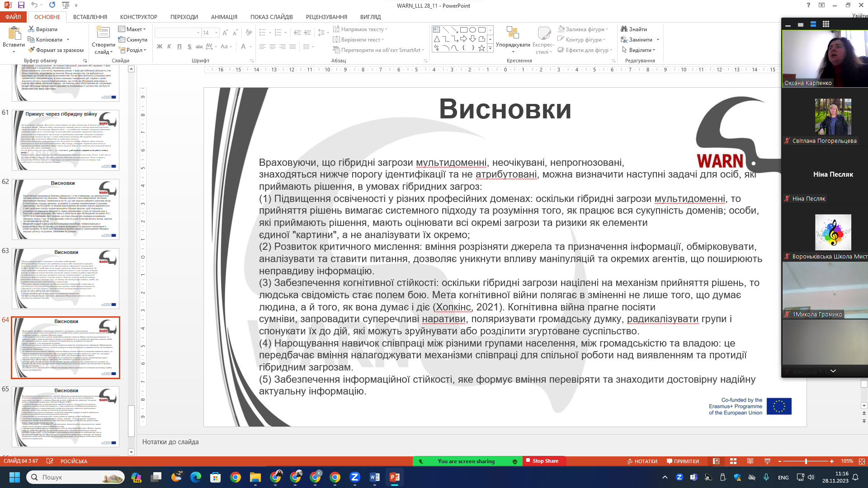Switch to АНІМАЦІЯ ribbon tab
This screenshot has width=868, height=488.
224,17
